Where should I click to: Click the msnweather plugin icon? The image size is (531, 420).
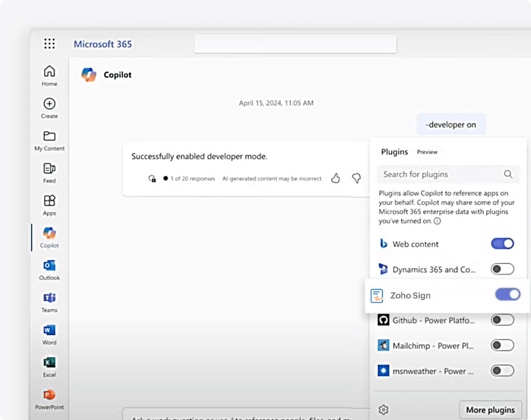tap(383, 371)
